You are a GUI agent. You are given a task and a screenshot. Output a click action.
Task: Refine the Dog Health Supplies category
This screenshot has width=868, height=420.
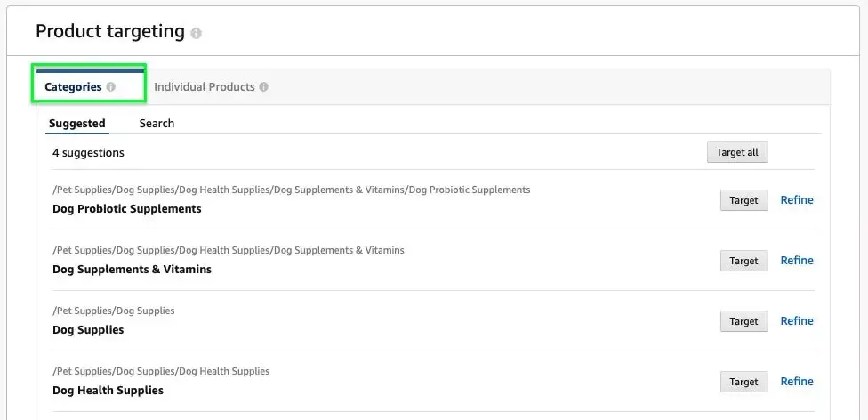pyautogui.click(x=797, y=381)
